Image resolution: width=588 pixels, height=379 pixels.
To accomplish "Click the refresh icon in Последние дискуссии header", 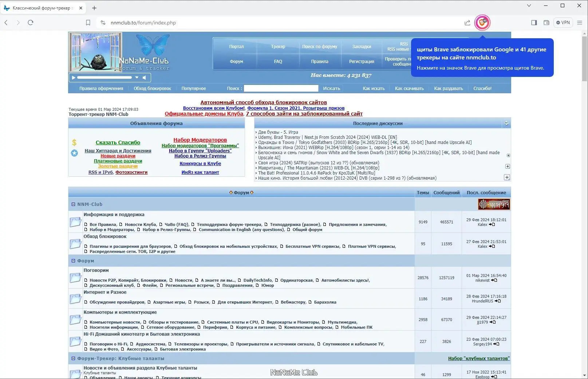I will [x=506, y=124].
